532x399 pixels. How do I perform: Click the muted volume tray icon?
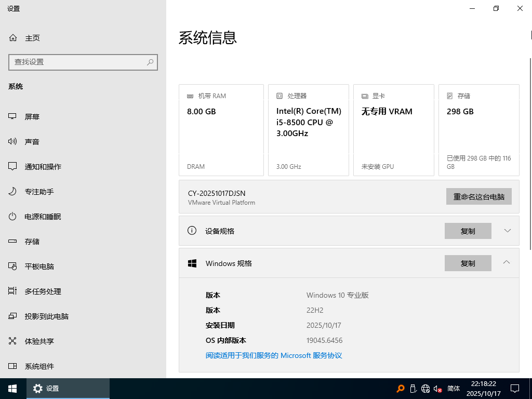point(437,389)
